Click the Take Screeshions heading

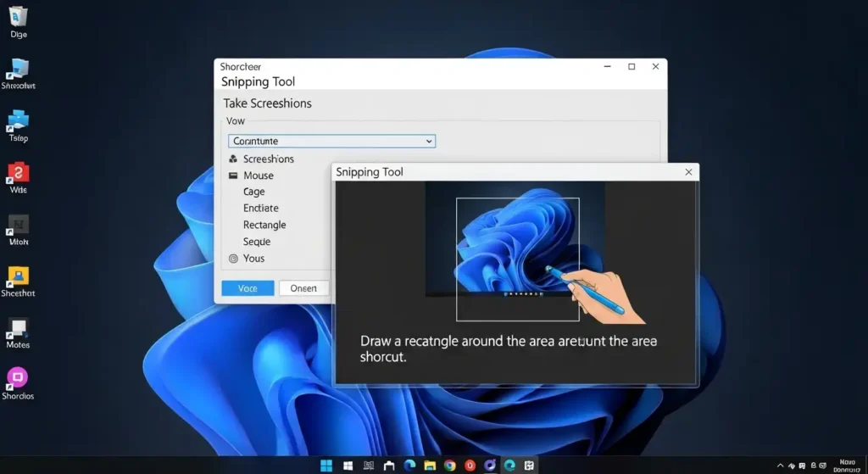pos(267,103)
